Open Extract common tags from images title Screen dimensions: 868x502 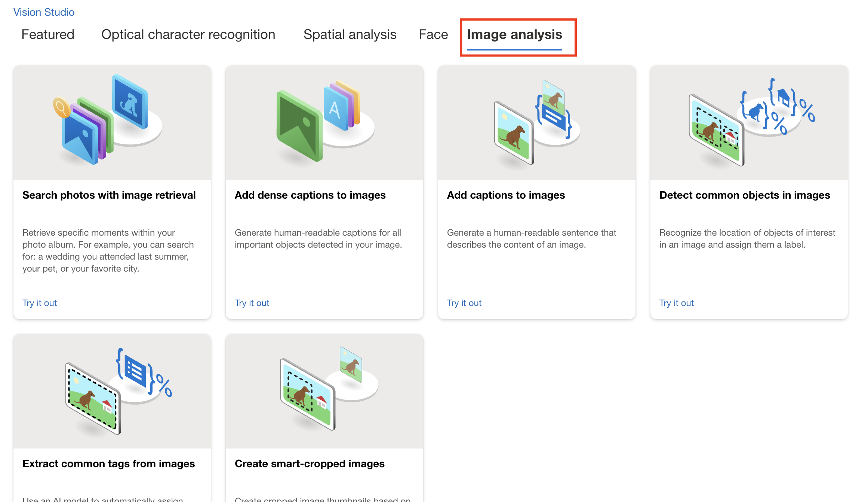tap(108, 464)
